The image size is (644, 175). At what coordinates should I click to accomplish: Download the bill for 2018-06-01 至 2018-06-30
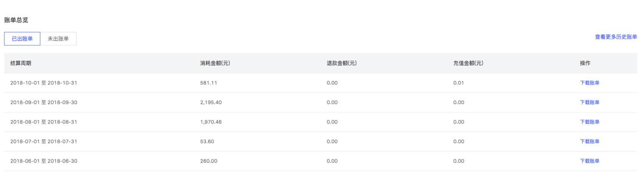[590, 161]
